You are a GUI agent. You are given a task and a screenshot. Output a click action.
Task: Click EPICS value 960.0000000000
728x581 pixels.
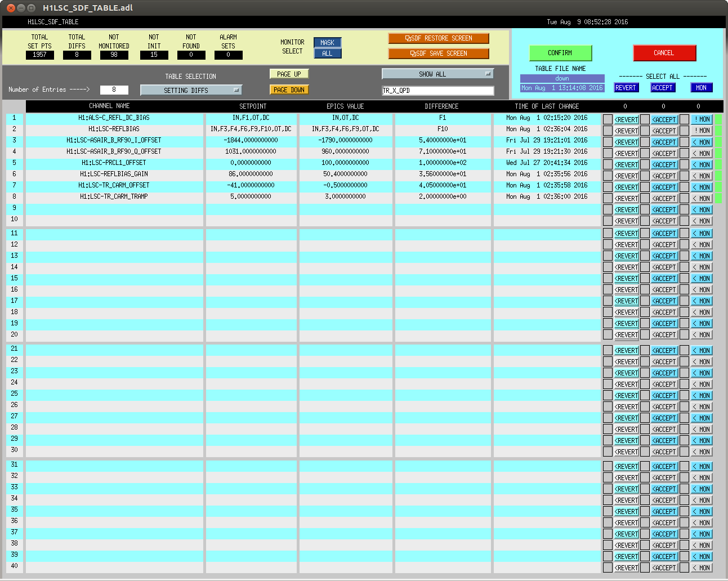(x=345, y=151)
